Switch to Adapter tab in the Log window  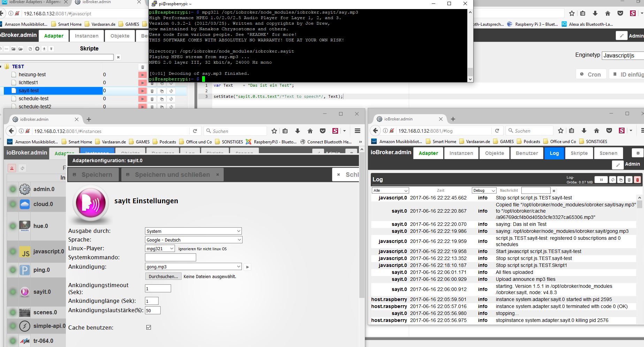pos(428,153)
